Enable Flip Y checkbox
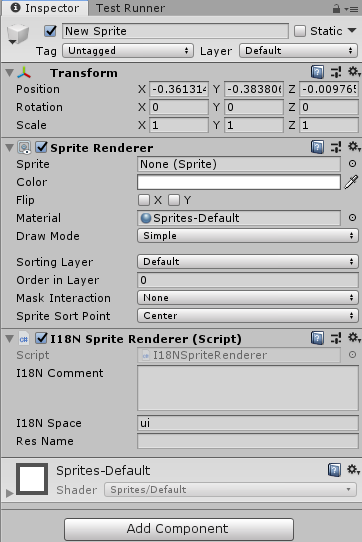 click(174, 200)
